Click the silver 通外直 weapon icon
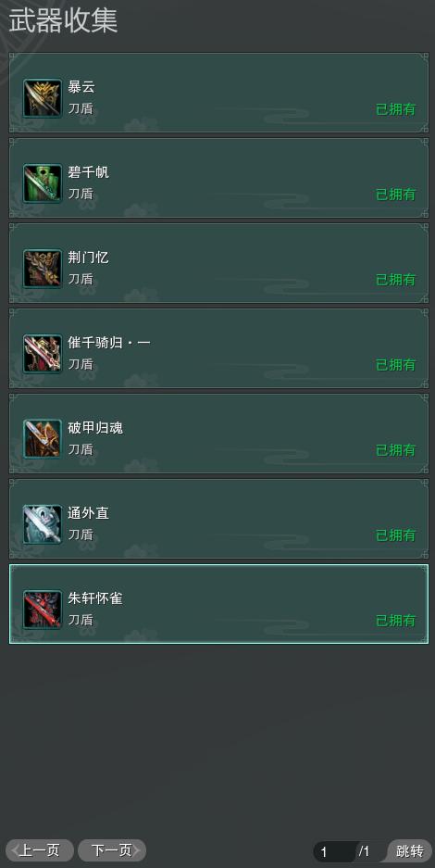The image size is (435, 868). (x=43, y=524)
